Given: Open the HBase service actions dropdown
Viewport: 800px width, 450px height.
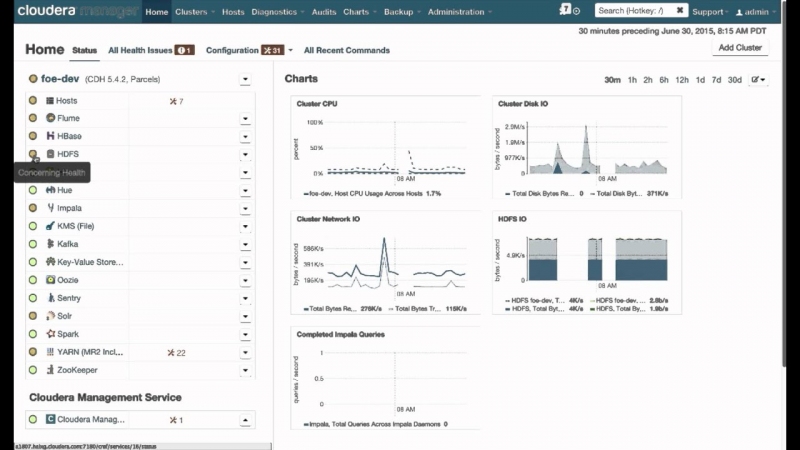Looking at the screenshot, I should pos(245,136).
